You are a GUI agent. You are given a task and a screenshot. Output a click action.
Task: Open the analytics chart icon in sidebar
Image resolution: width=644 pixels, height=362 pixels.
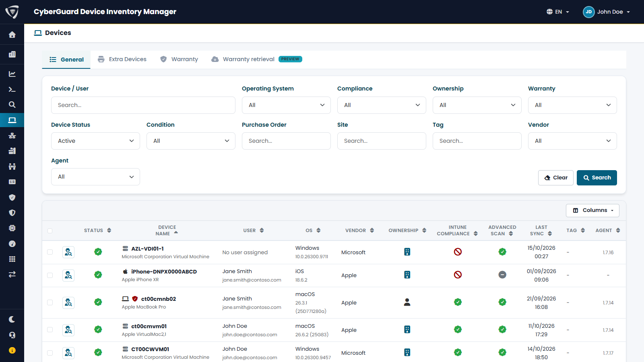12,74
